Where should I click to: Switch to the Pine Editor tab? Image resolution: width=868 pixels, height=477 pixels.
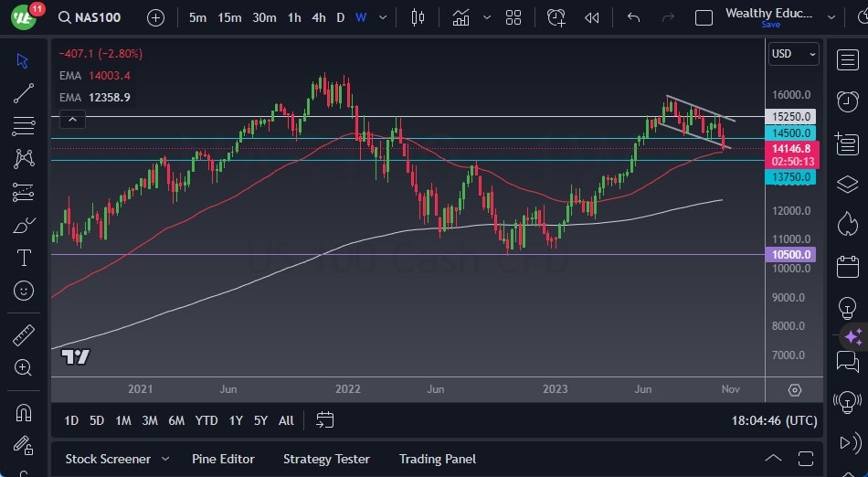223,459
